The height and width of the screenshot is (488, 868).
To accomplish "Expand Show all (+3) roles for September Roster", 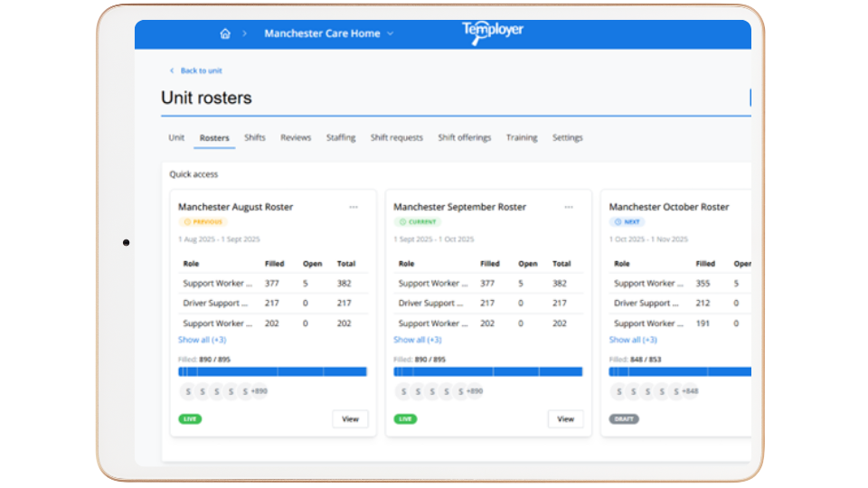I will tap(417, 340).
